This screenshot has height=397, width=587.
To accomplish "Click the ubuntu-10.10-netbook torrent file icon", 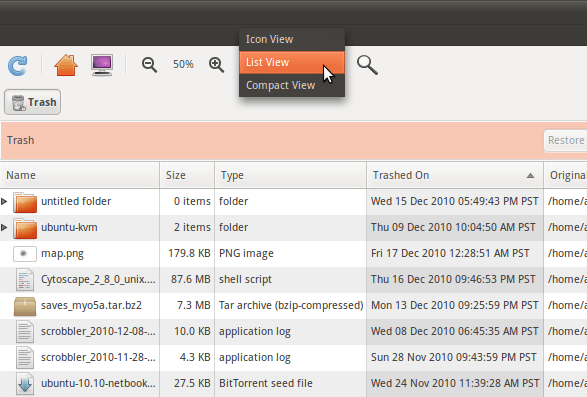I will (25, 384).
